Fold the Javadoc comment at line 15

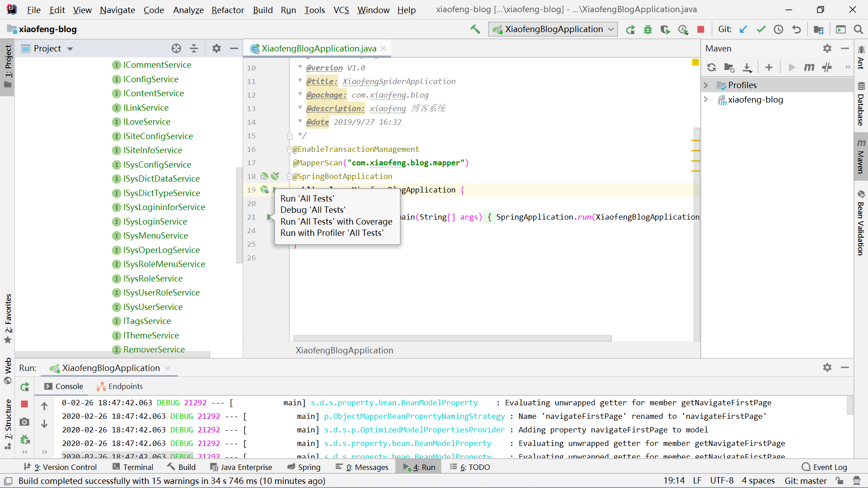pyautogui.click(x=289, y=136)
